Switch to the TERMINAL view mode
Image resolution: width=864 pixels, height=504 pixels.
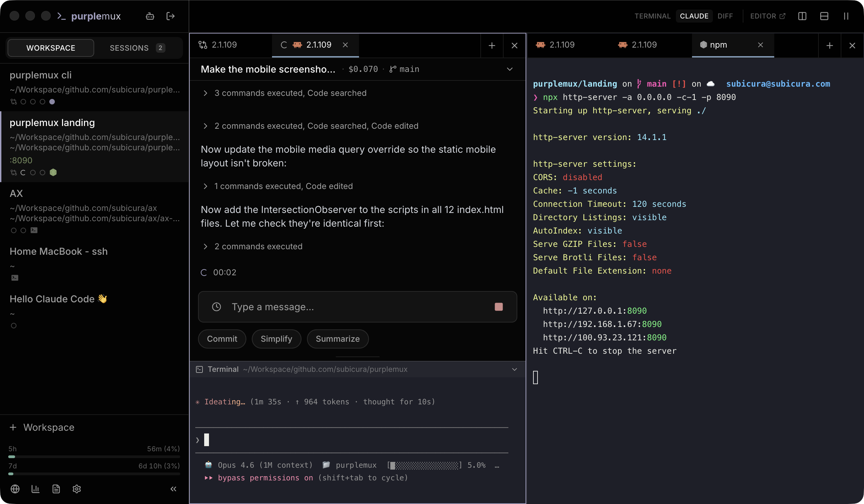click(x=652, y=16)
